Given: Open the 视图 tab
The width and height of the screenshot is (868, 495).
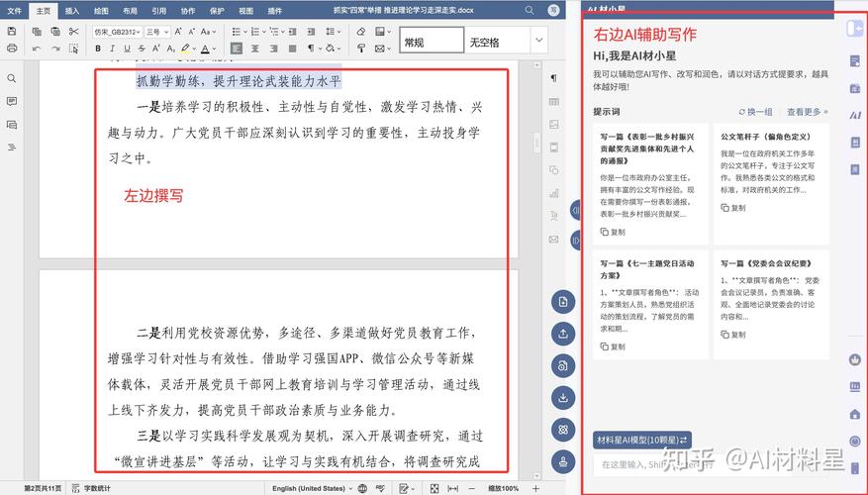Looking at the screenshot, I should pos(245,11).
